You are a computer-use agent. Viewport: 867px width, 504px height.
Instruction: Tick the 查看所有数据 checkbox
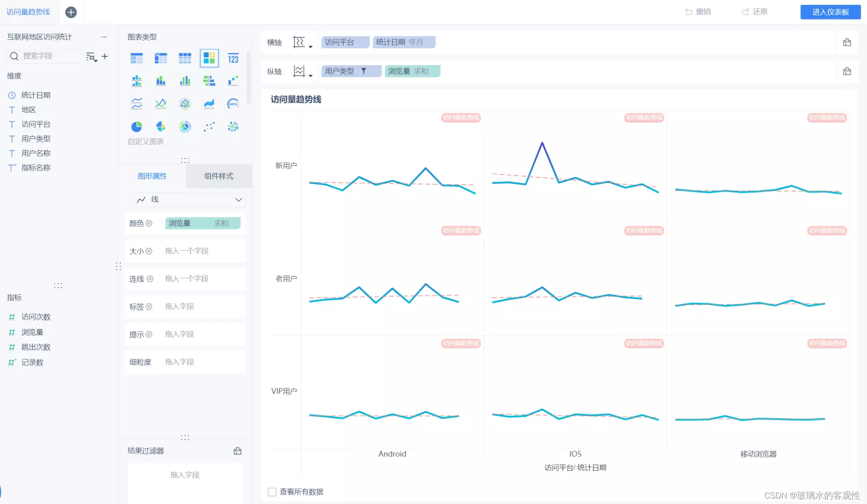tap(272, 492)
